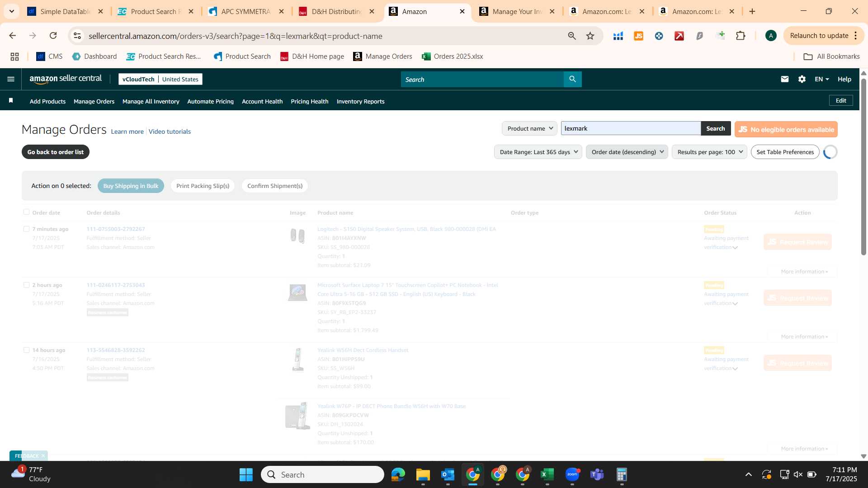This screenshot has height=488, width=868.
Task: Open the Product name search type dropdown
Action: 529,128
